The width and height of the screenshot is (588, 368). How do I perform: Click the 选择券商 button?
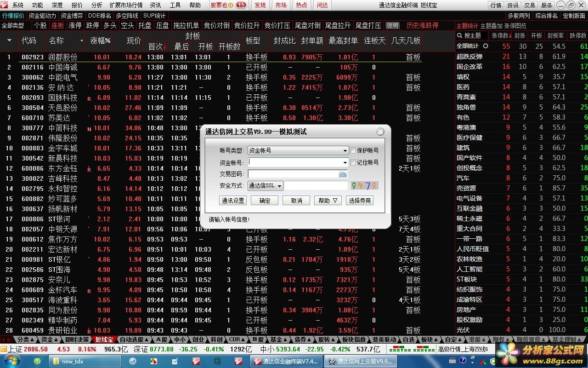[360, 201]
